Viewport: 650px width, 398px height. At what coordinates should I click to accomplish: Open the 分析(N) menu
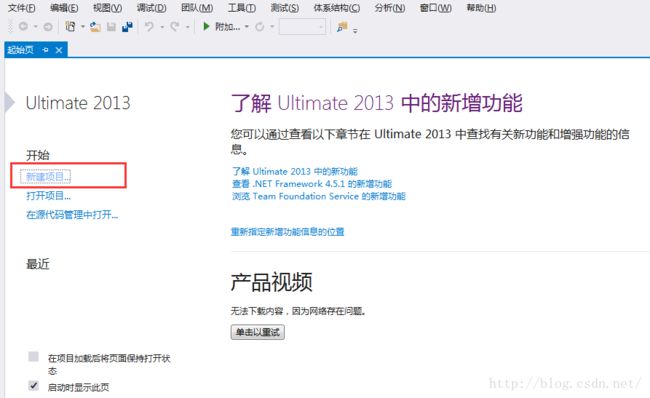click(x=390, y=8)
